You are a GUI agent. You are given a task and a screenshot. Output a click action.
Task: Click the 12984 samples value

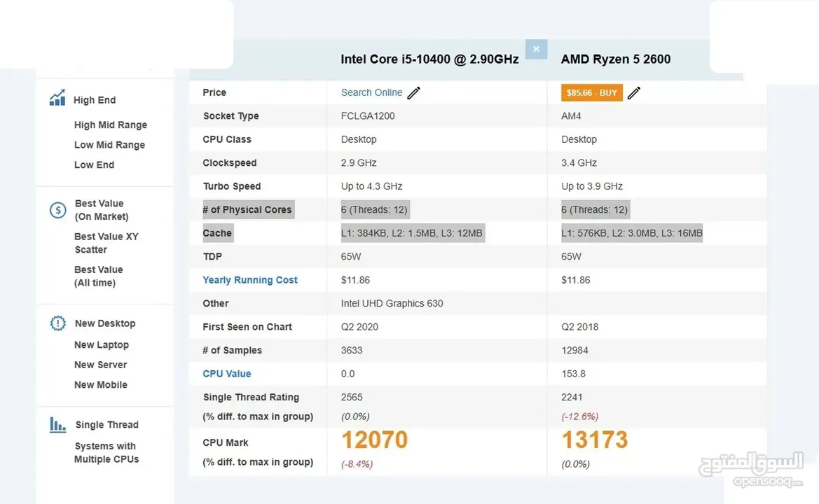click(x=574, y=350)
